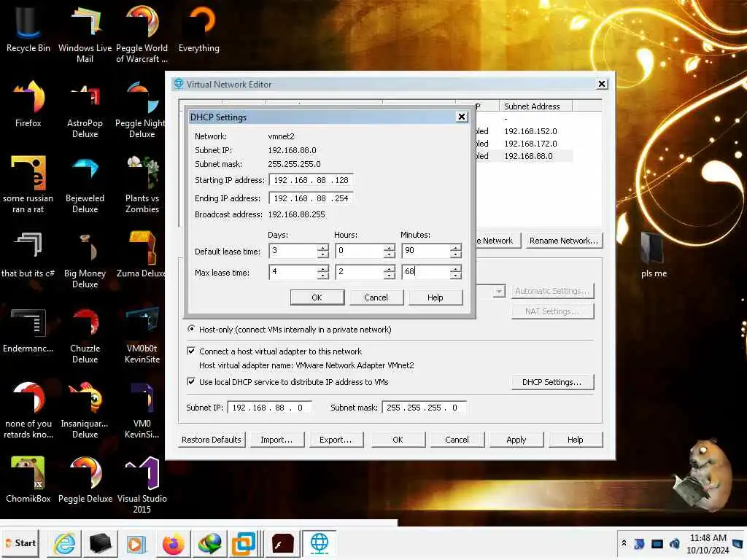Select subnet row 192.168.172.0

tap(530, 144)
